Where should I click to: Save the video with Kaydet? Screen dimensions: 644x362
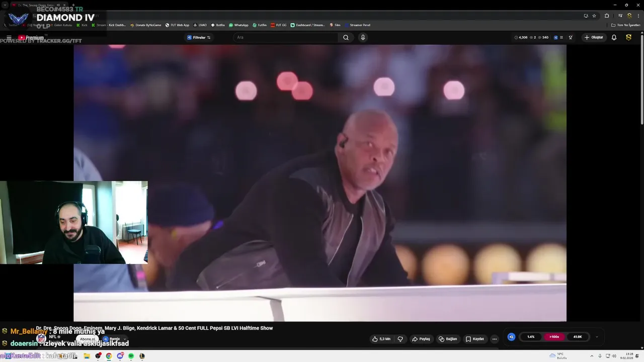474,339
